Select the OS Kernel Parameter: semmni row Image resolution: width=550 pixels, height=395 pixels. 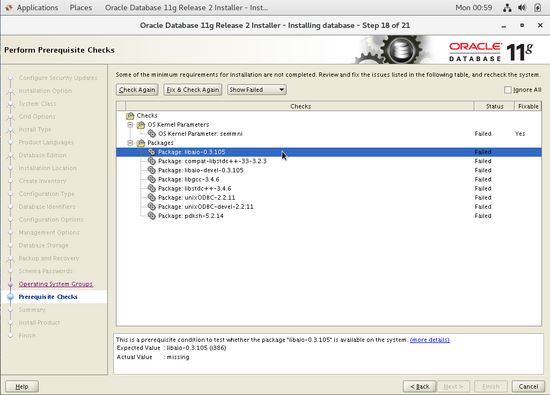(329, 134)
